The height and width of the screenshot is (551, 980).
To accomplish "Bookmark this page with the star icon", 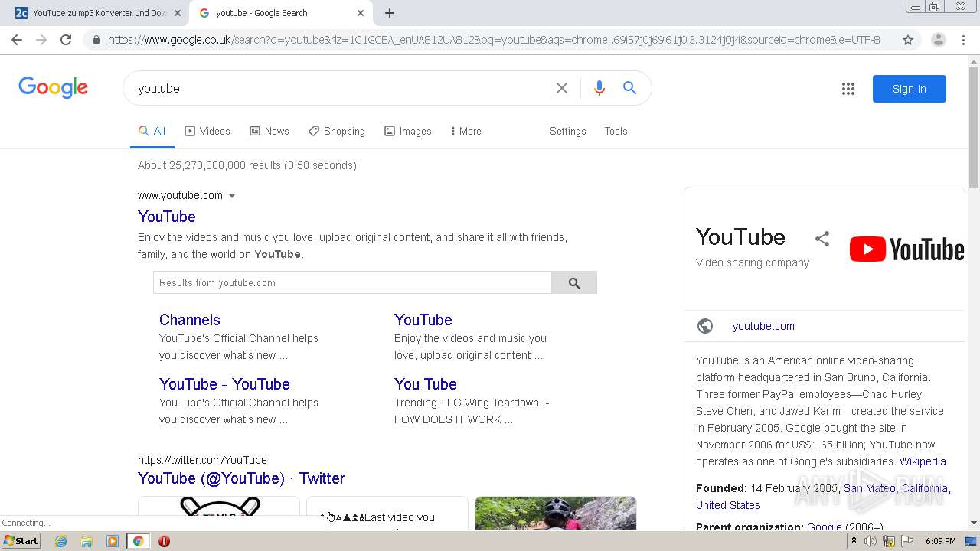I will click(908, 40).
